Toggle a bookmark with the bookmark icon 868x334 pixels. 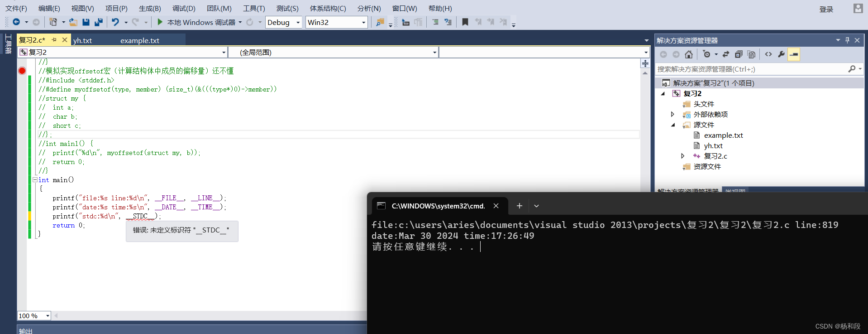tap(465, 22)
